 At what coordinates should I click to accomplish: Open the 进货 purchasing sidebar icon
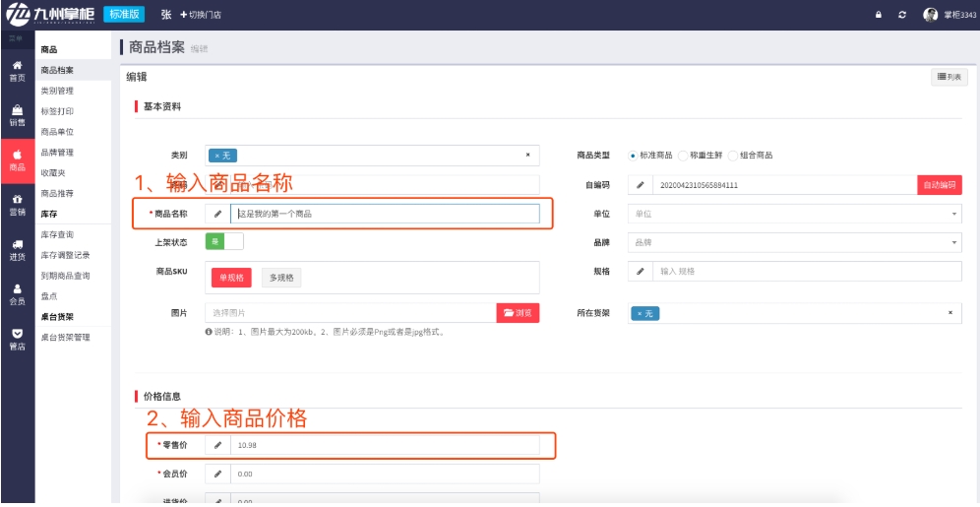(x=18, y=250)
